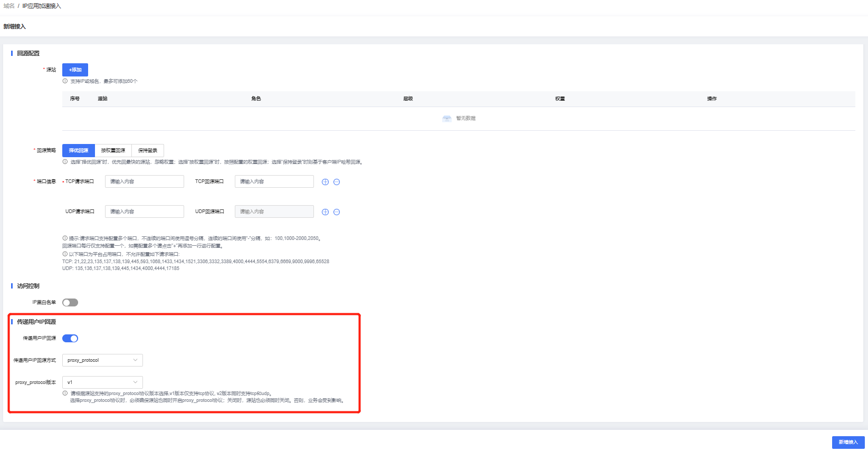Click the 权重 column header

coord(560,99)
